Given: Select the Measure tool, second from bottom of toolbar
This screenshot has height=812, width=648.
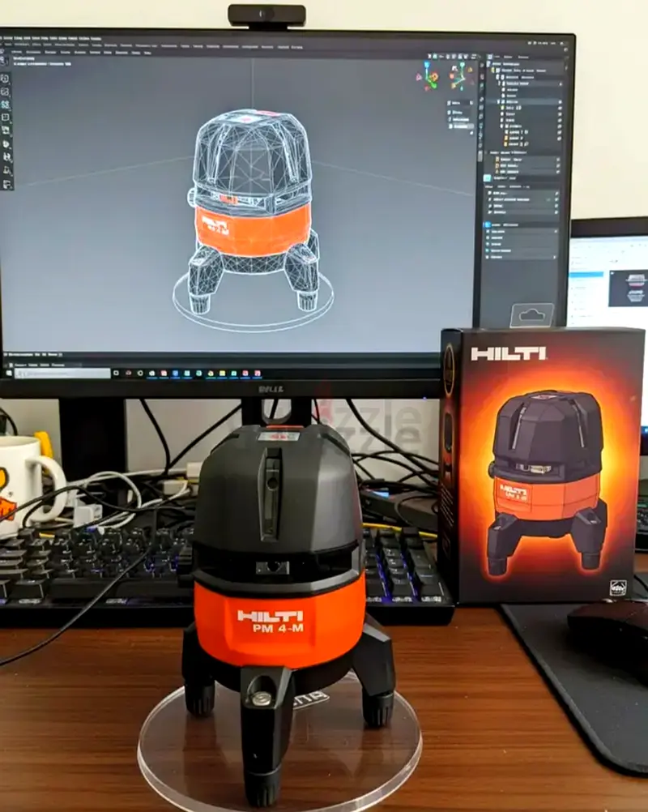Looking at the screenshot, I should [5, 170].
